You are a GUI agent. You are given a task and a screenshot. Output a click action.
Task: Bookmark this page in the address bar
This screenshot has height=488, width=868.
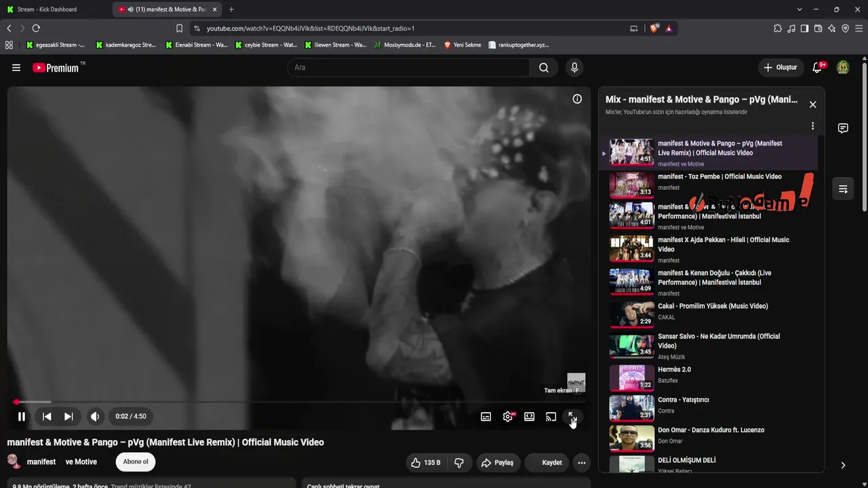[179, 28]
